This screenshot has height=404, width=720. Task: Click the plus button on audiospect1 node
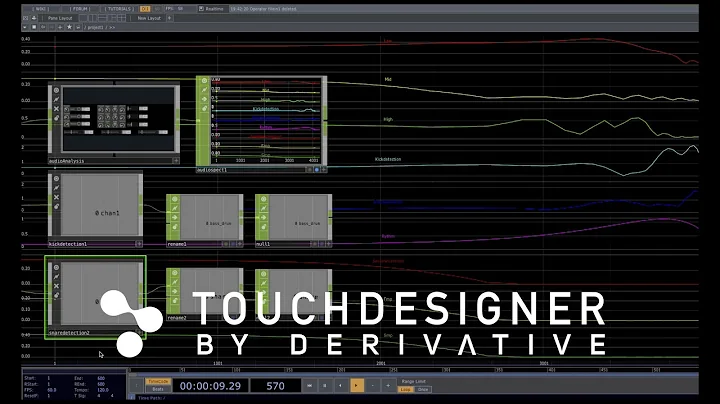(324, 169)
